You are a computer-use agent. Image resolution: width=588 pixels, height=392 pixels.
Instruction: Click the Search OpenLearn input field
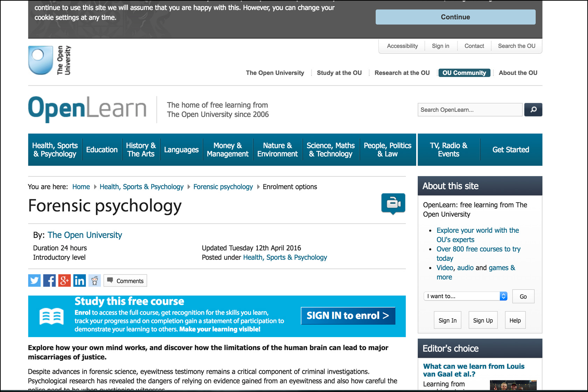[x=470, y=110]
